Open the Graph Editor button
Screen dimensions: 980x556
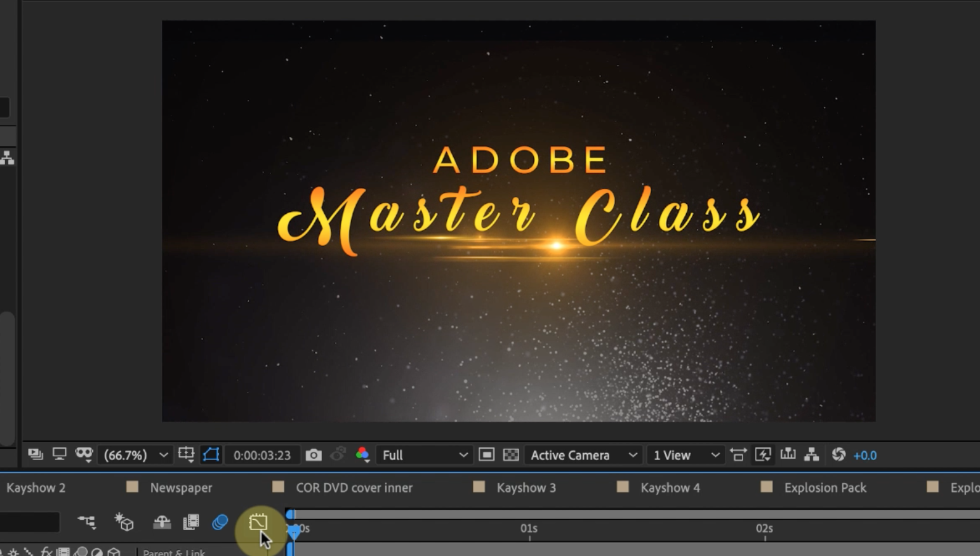[x=258, y=522]
